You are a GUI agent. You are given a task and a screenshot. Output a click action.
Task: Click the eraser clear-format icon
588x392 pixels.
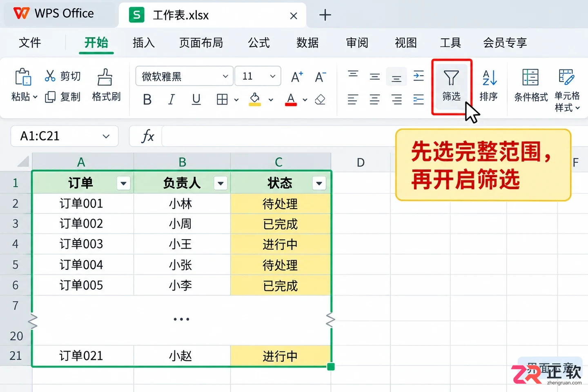320,99
